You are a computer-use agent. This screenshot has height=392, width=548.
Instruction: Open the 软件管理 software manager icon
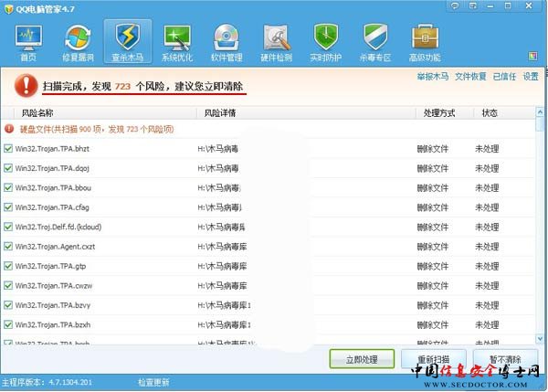click(227, 42)
